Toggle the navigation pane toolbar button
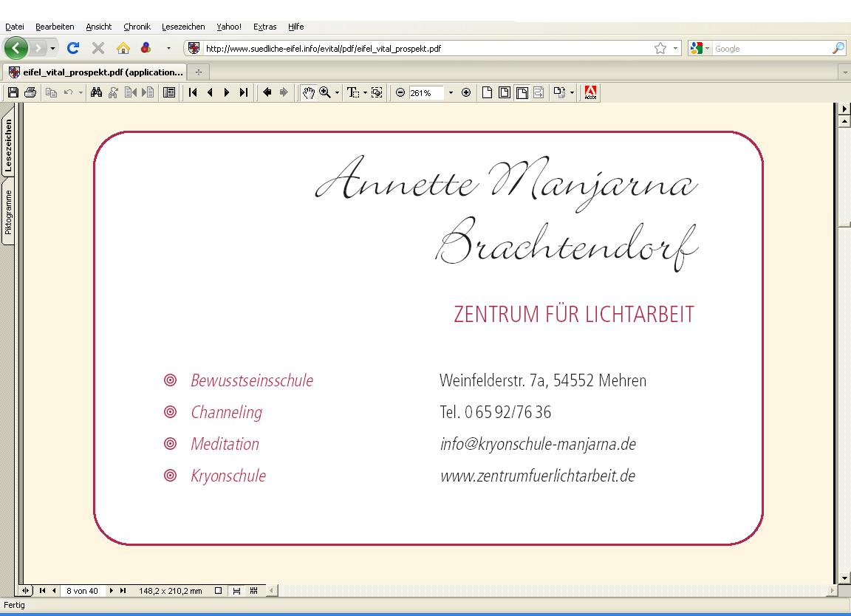 (x=169, y=93)
